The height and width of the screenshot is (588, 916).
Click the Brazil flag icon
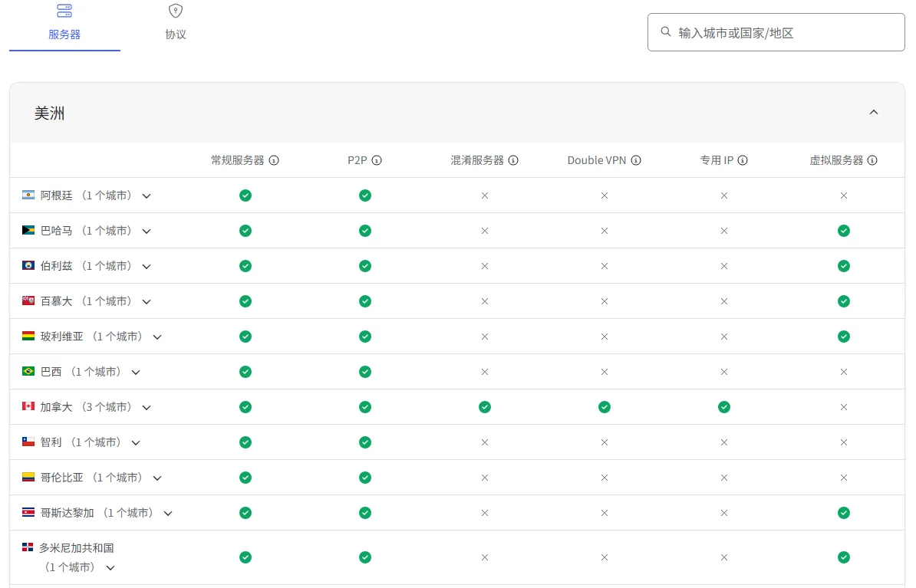(28, 371)
